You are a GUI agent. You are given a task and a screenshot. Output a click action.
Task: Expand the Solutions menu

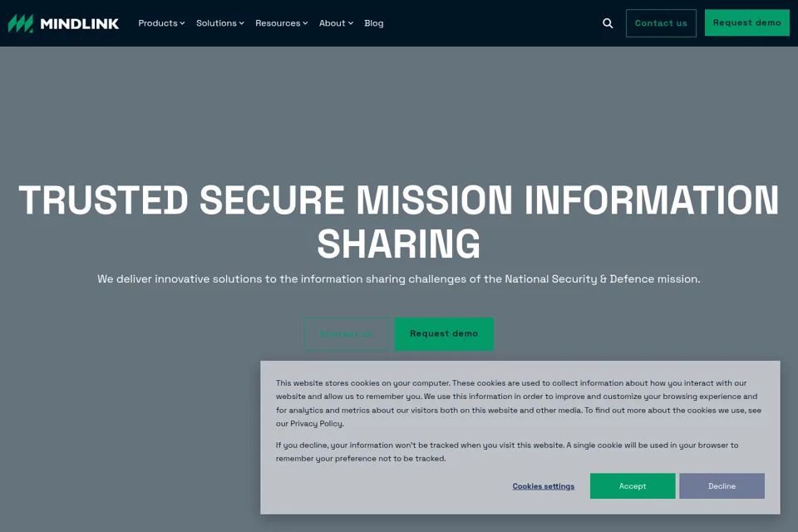click(x=219, y=23)
